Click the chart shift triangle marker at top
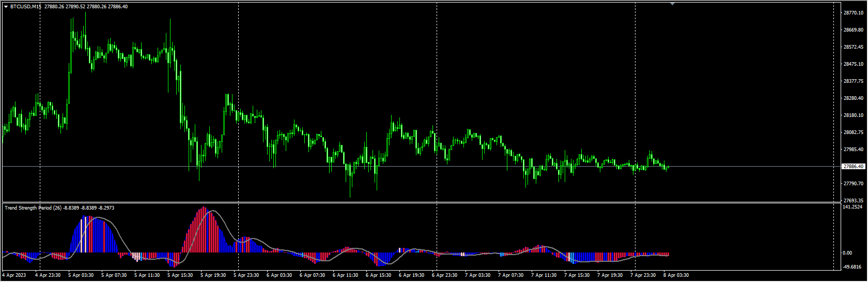This screenshot has height=282, width=868. point(672,4)
